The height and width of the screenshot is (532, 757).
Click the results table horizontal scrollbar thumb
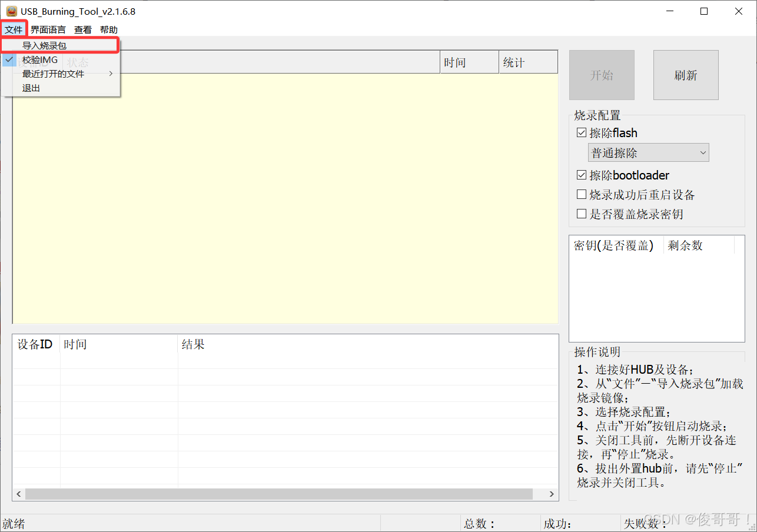(x=278, y=494)
